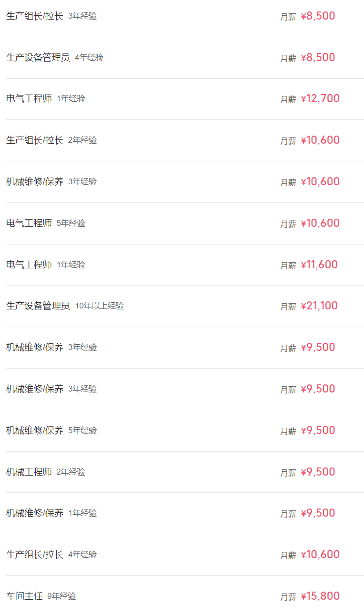Click 月薪 label beside ¥21,100
The image size is (364, 615).
(x=288, y=307)
